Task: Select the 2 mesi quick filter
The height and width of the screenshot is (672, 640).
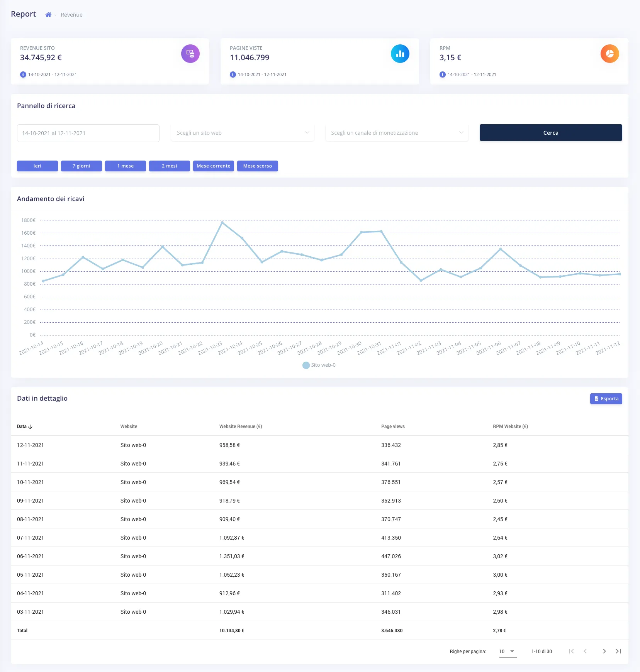Action: coord(170,166)
